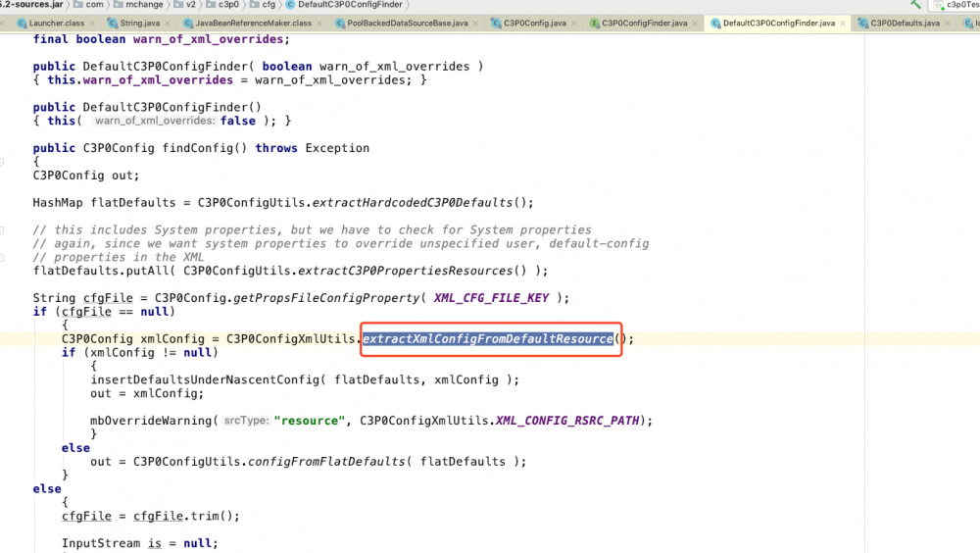
Task: Close the JavaBeanReferenceMaker.class tab
Action: point(319,24)
